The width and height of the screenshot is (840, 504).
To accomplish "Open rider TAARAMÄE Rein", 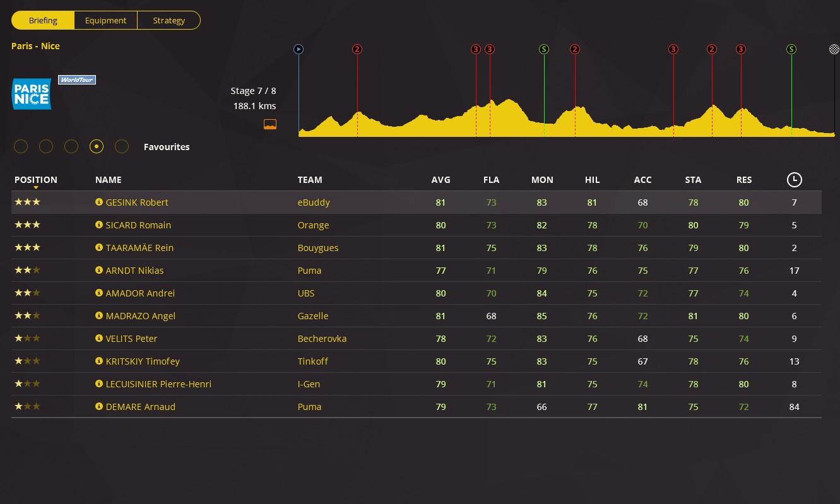I will 139,248.
